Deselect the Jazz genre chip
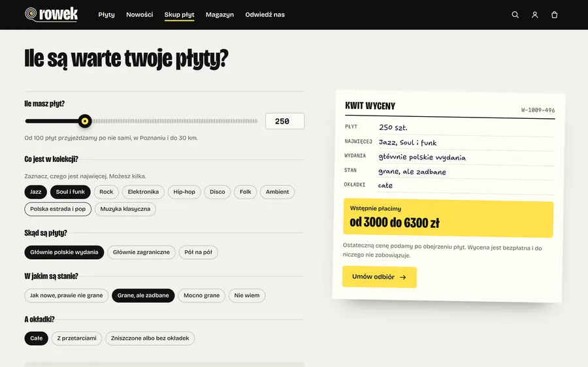This screenshot has width=588, height=367. (36, 192)
